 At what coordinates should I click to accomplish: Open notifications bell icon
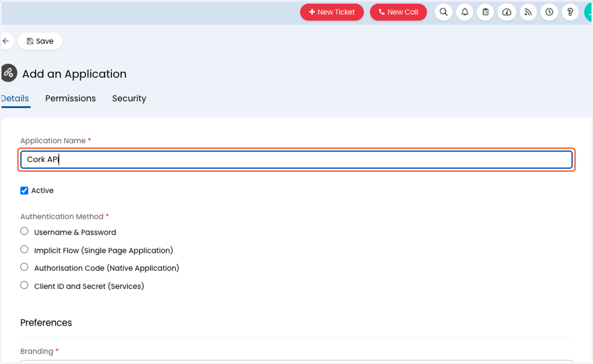[x=465, y=12]
